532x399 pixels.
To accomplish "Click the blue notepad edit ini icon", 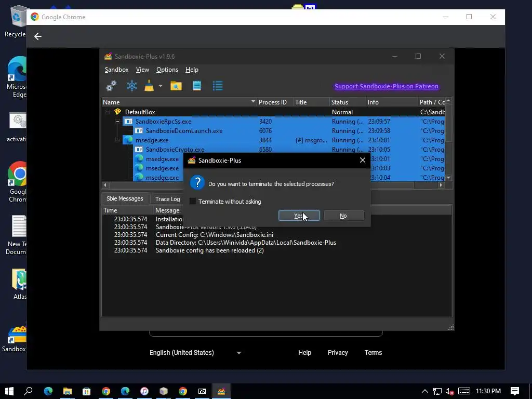I will pos(197,86).
